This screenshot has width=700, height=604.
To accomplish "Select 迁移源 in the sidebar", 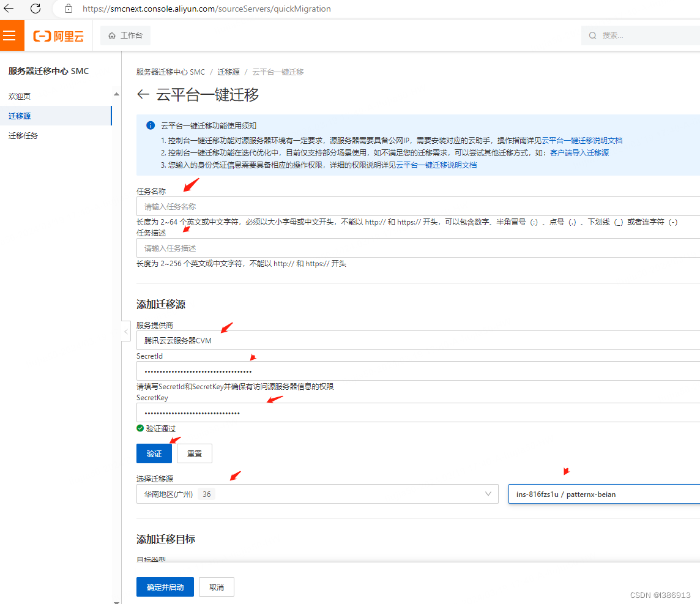I will point(56,116).
